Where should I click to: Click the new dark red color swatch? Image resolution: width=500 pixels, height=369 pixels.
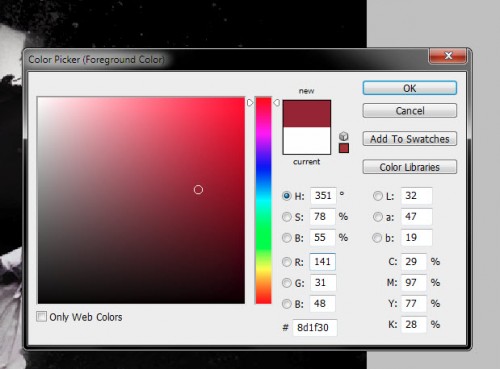pyautogui.click(x=307, y=114)
